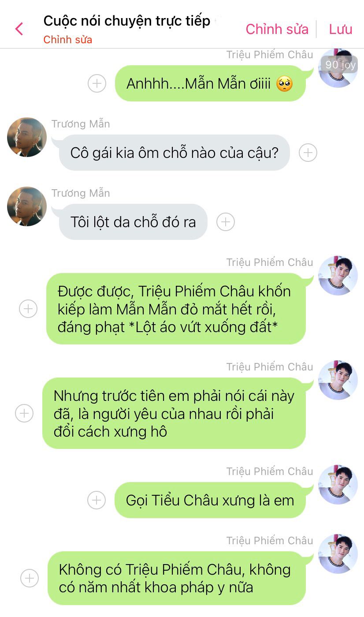Select the "Gọi Tiểu Châu xưng là em" bubble
This screenshot has width=364, height=617.
(210, 500)
